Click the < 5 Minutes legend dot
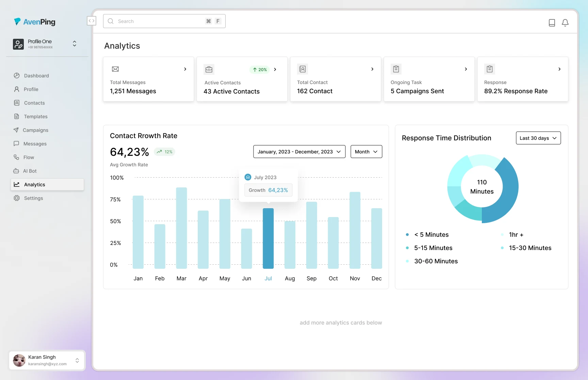Viewport: 588px width, 380px height. (407, 234)
